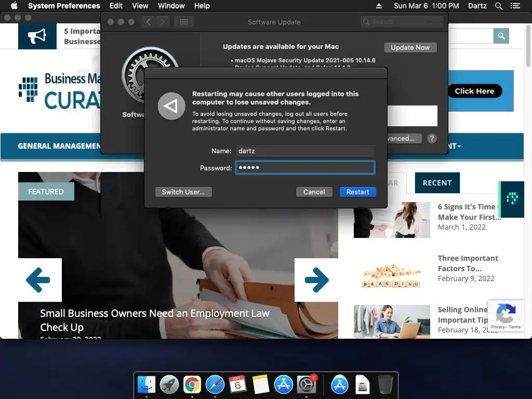The height and width of the screenshot is (399, 532).
Task: Click the 5 Important Businesses headline link
Action: tap(82, 36)
